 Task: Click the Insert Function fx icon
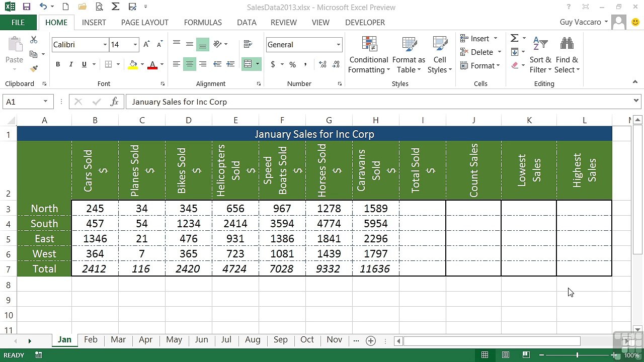pos(115,102)
